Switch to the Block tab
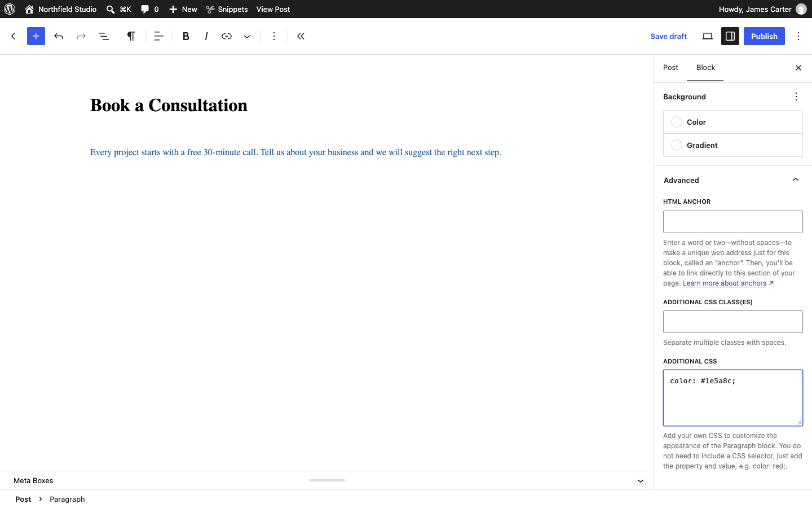 [705, 68]
